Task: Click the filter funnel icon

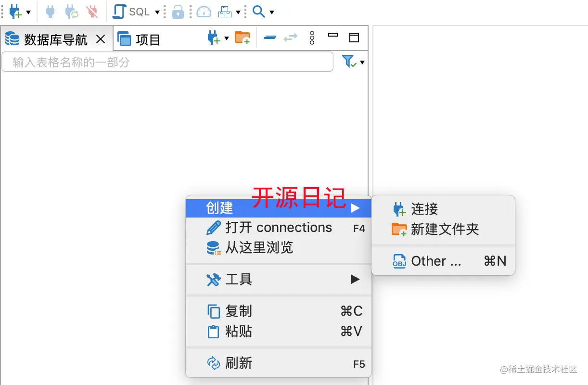Action: coord(349,62)
